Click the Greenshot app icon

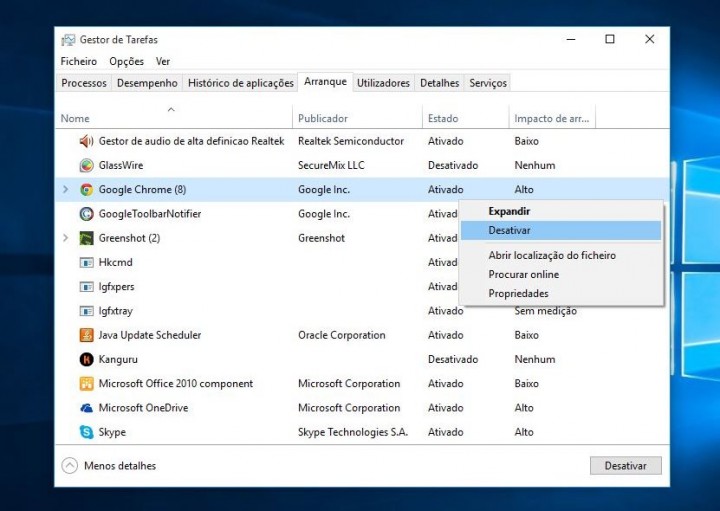[x=86, y=238]
